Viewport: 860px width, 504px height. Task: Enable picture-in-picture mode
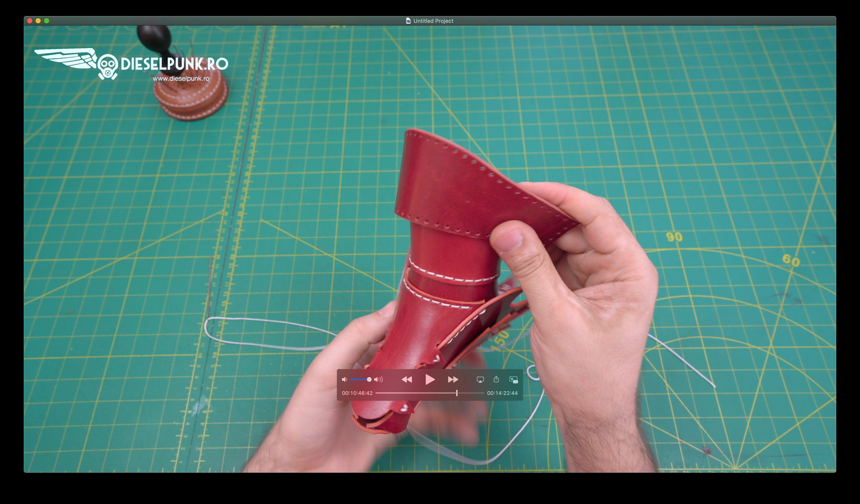click(x=513, y=380)
